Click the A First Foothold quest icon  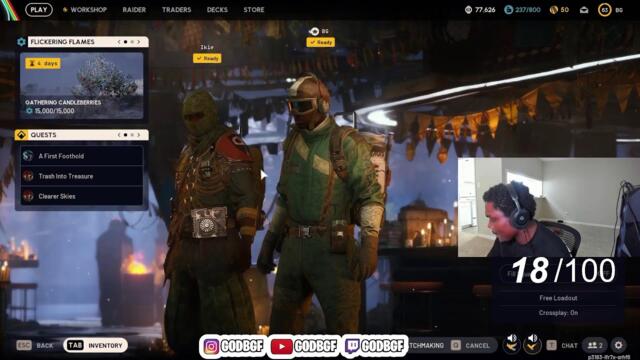click(28, 156)
